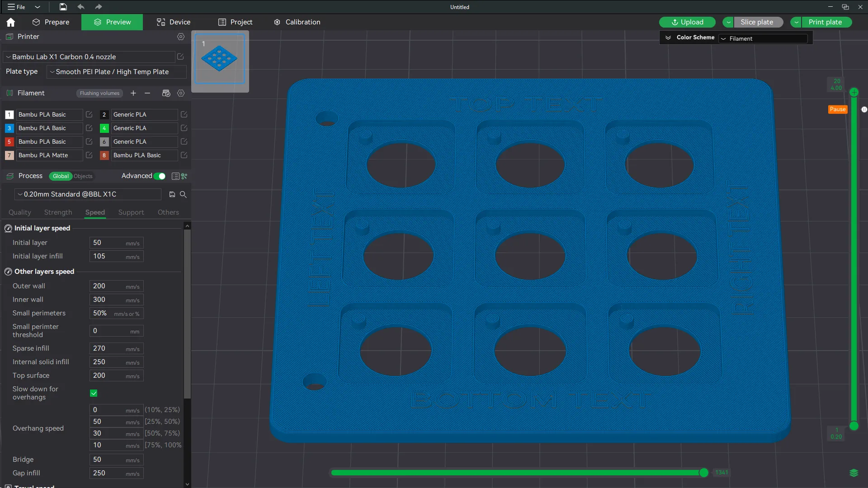
Task: Uncheck Slow down for overhangs checkbox
Action: point(94,393)
